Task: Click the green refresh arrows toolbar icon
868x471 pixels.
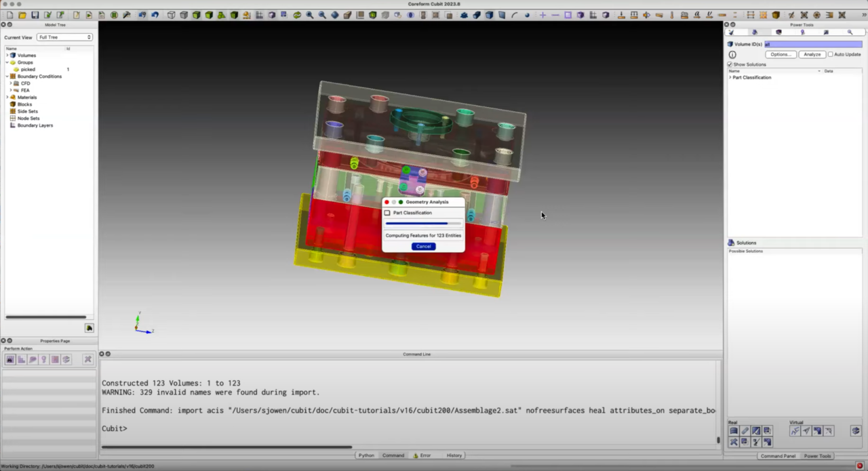Action: click(297, 15)
